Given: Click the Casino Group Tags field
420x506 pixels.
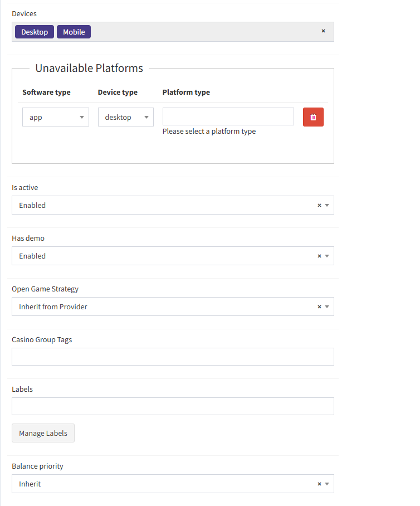Looking at the screenshot, I should (x=173, y=357).
